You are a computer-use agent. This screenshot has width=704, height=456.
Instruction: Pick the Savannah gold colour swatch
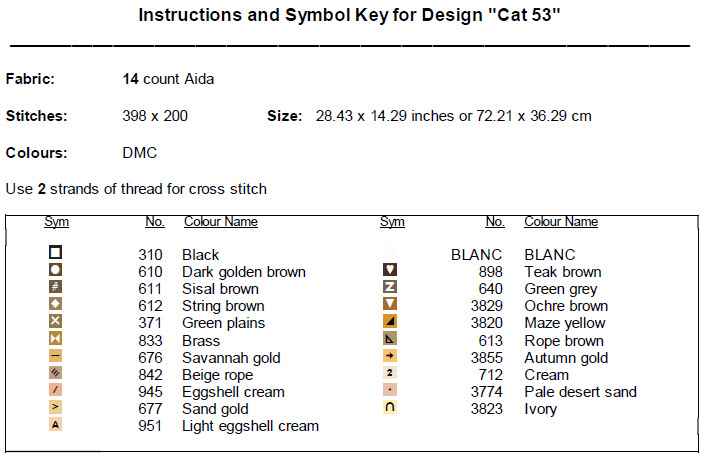56,357
